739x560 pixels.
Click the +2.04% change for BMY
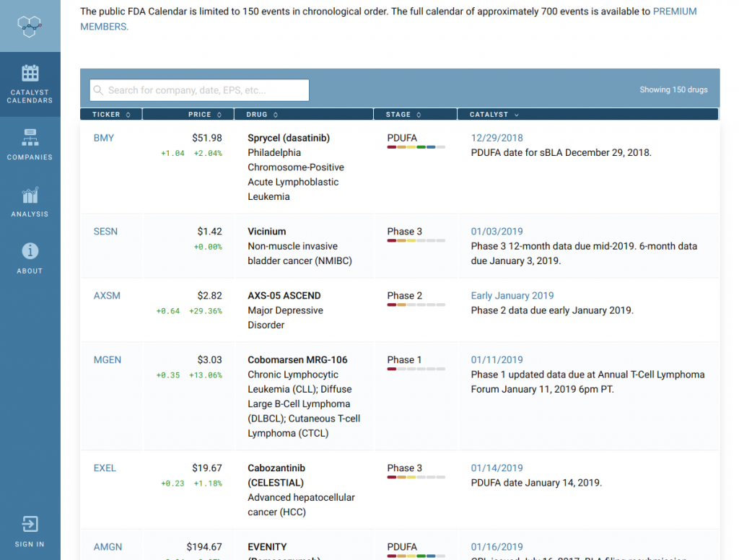pyautogui.click(x=208, y=153)
